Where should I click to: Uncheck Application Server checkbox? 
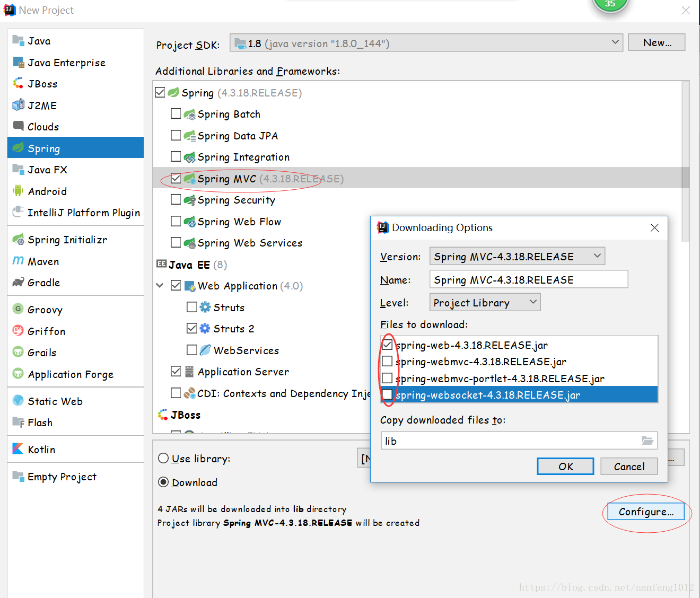click(x=176, y=371)
